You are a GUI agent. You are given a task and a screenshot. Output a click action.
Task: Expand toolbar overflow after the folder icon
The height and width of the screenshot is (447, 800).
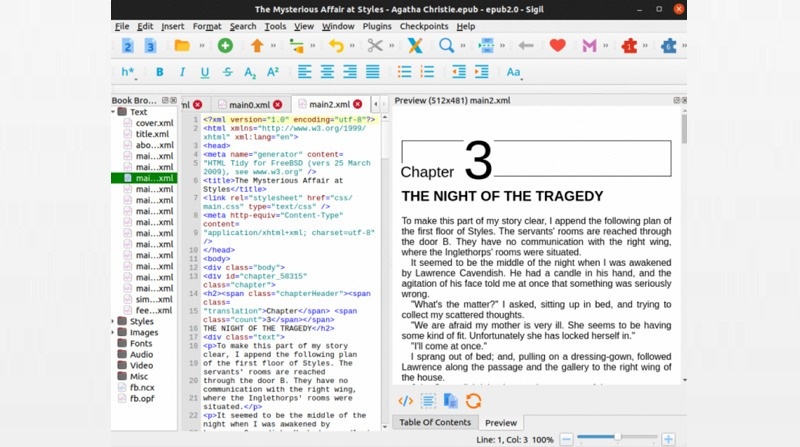[202, 46]
